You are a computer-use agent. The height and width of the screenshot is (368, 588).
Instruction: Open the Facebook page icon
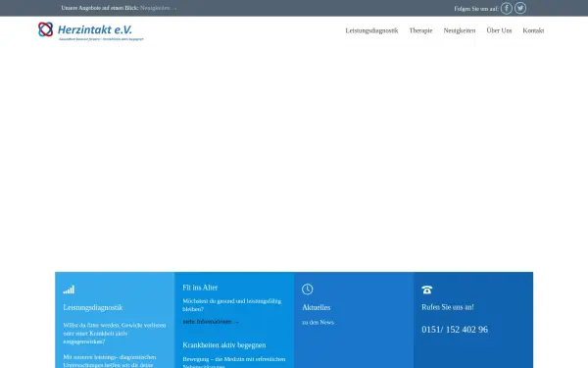(507, 8)
